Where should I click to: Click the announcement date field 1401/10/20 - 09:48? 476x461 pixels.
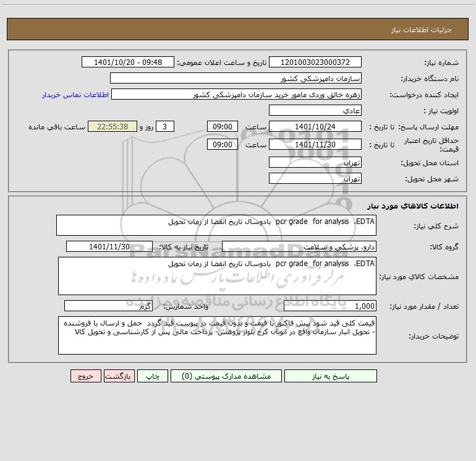(x=128, y=62)
